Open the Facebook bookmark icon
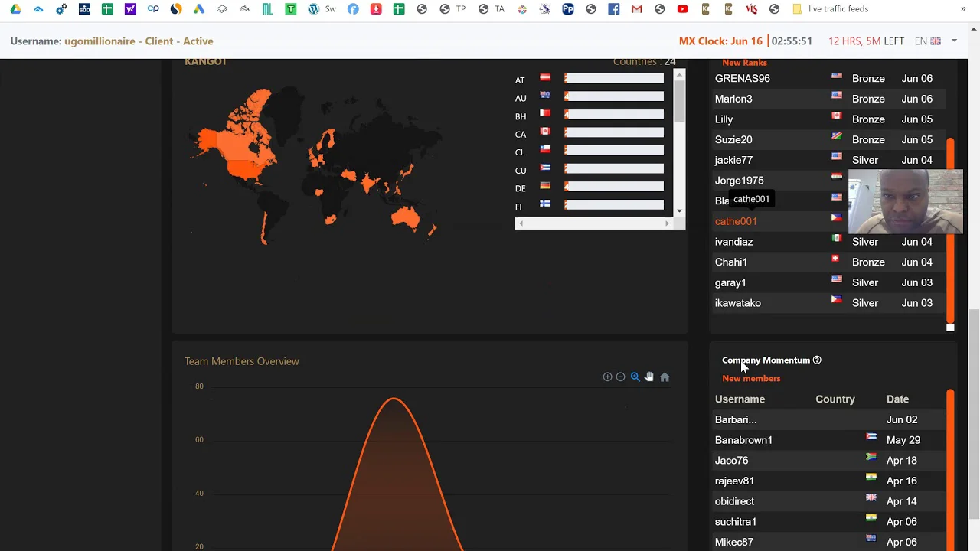 pyautogui.click(x=613, y=9)
